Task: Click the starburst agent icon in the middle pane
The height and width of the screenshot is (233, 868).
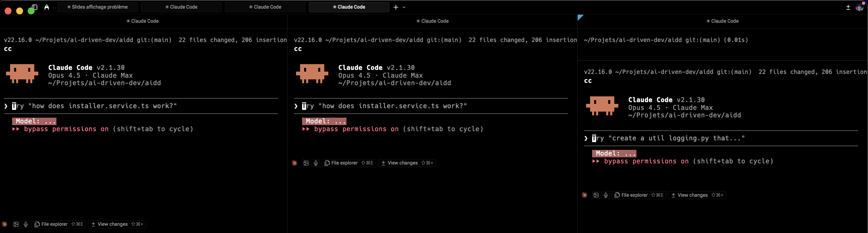Action: click(x=295, y=163)
